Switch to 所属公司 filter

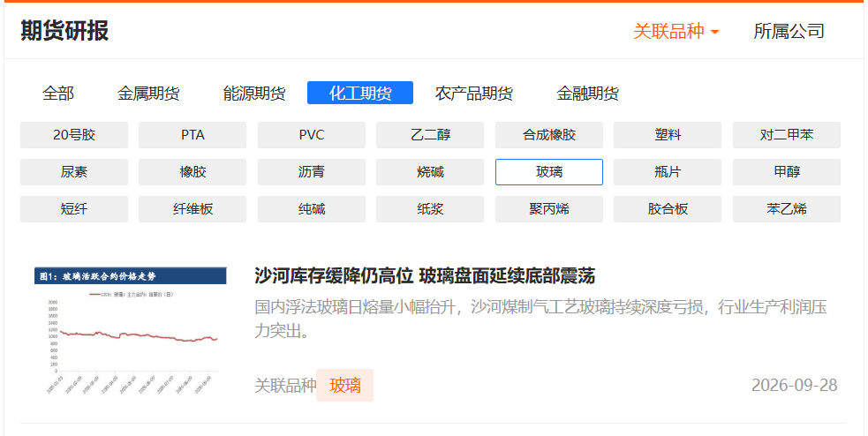(x=789, y=31)
